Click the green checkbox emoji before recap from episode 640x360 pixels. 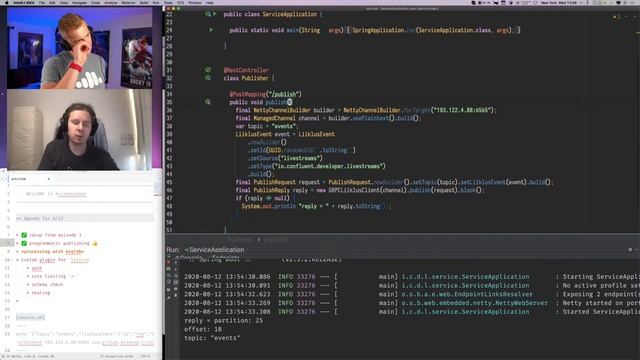[24, 235]
